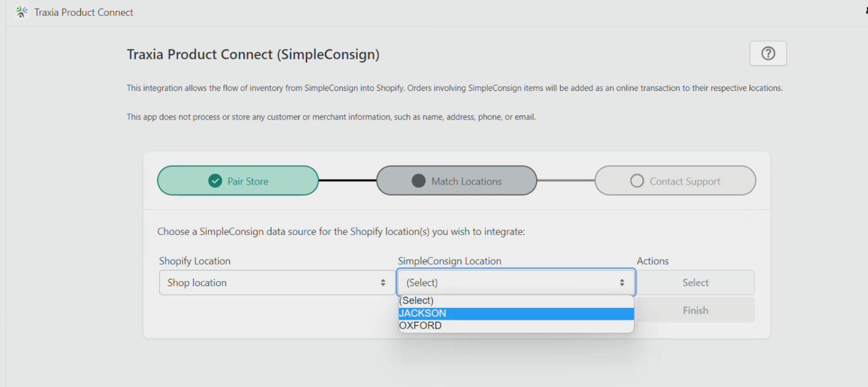Click the green checkmark in Pair Store

215,181
